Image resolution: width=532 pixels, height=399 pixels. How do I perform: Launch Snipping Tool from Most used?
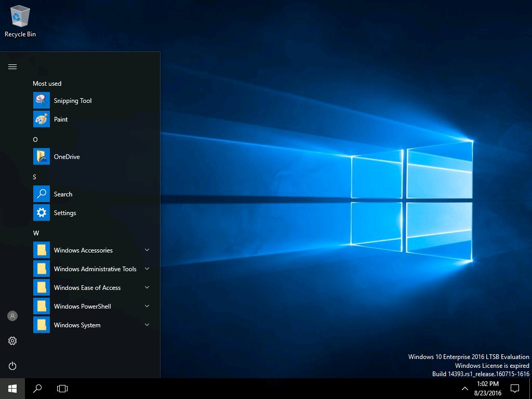[x=92, y=100]
